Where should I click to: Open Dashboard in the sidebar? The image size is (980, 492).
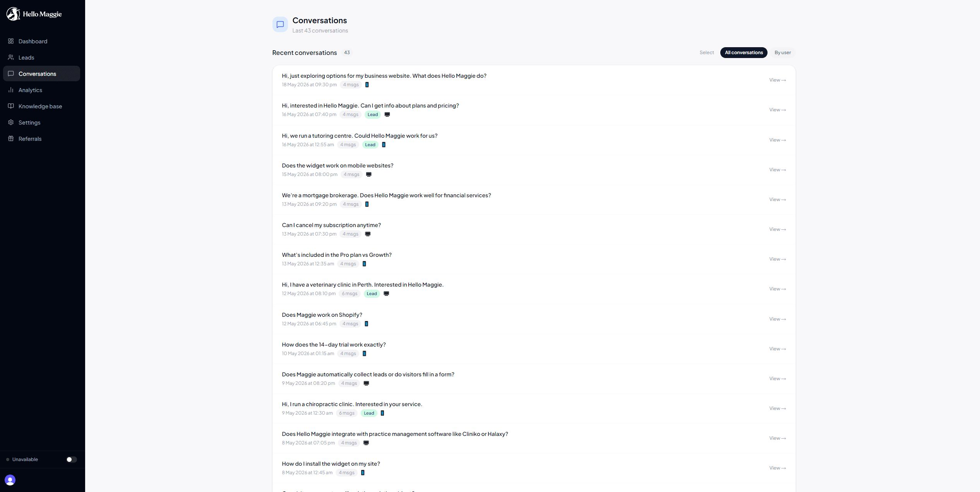(x=41, y=41)
